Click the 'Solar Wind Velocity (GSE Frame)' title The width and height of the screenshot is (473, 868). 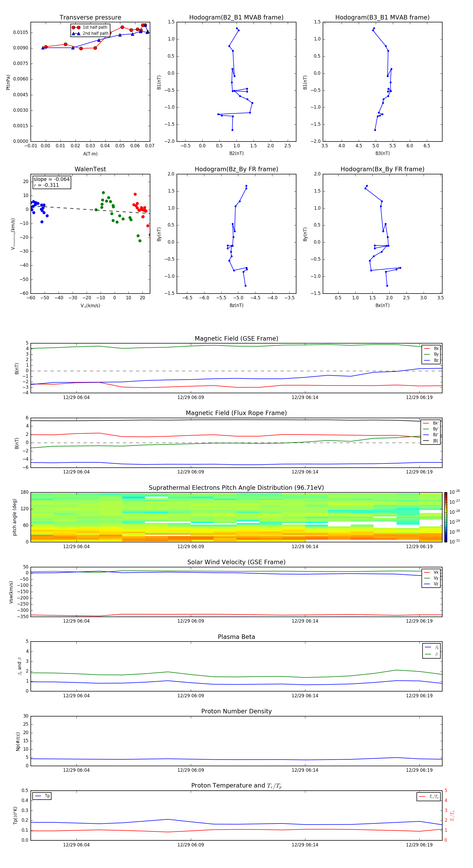click(236, 562)
